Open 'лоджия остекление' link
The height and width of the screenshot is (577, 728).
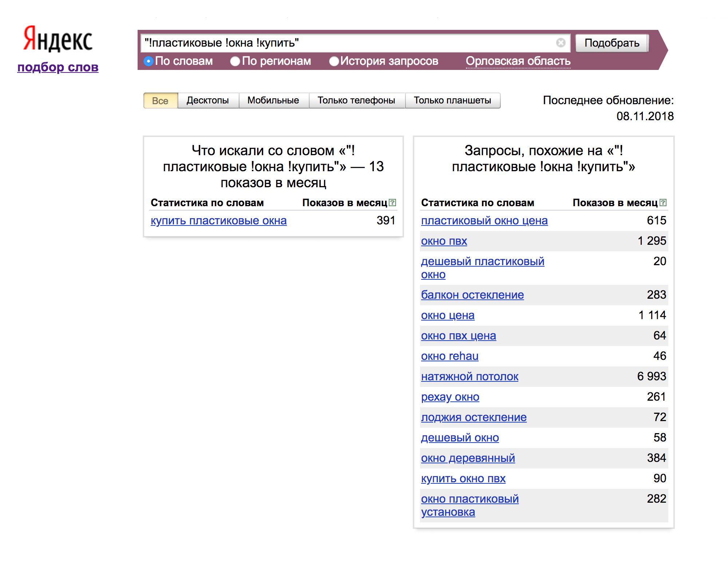474,417
